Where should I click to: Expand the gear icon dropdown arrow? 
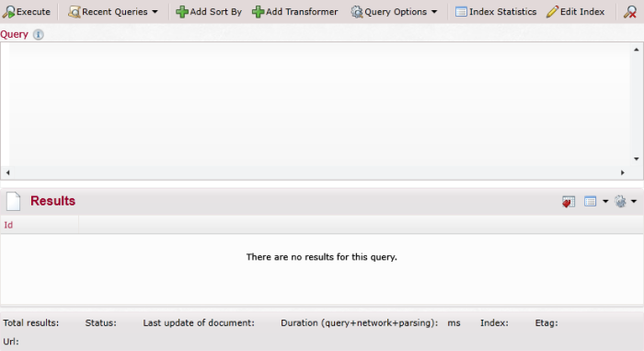point(634,201)
